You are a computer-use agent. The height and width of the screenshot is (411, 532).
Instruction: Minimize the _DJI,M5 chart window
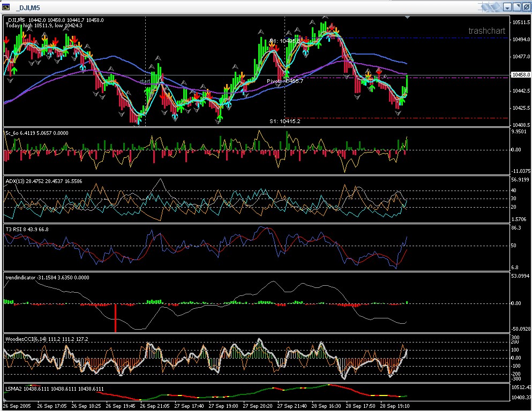(507, 7)
